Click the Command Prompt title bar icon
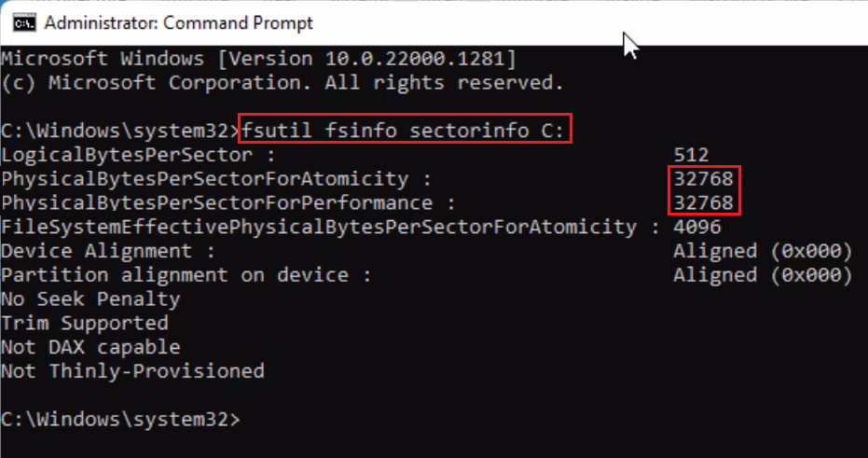The height and width of the screenshot is (458, 868). [24, 23]
